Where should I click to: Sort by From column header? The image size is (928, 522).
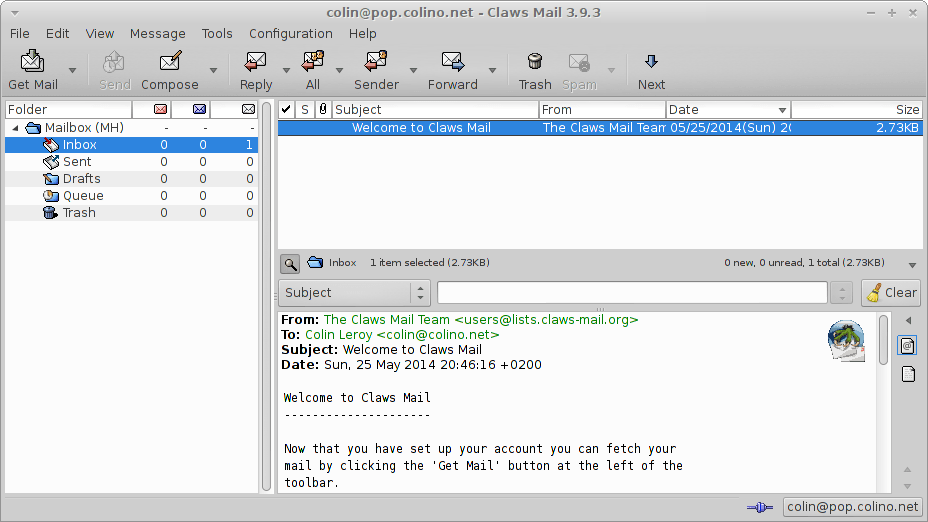pyautogui.click(x=602, y=109)
